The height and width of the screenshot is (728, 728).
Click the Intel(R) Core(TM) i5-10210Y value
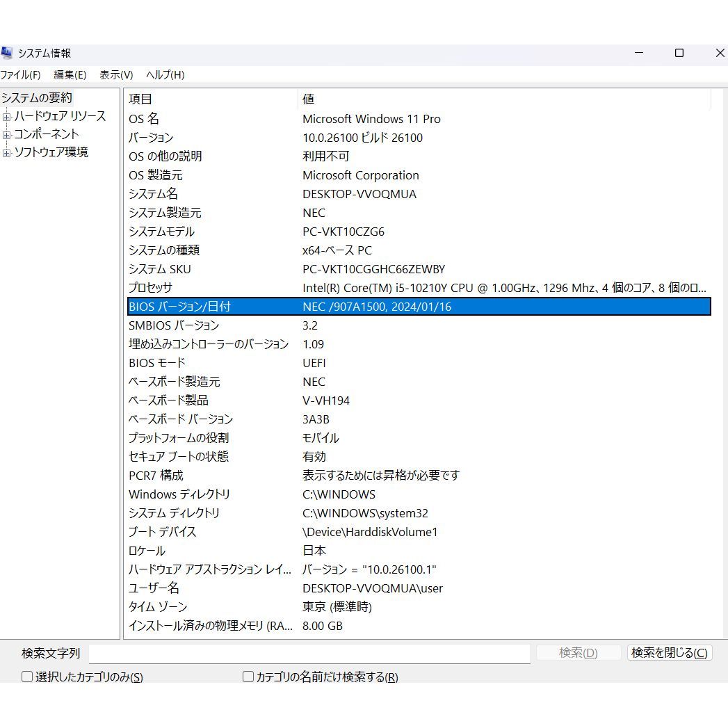pos(504,288)
